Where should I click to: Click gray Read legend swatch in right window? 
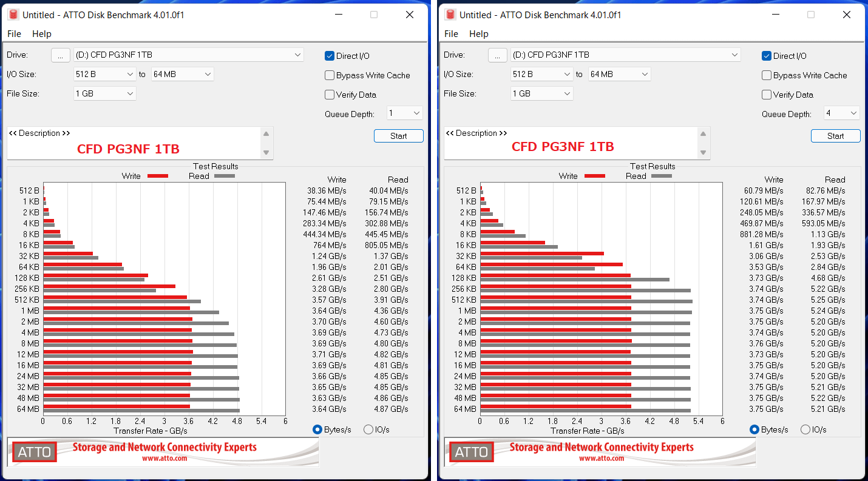(x=662, y=176)
